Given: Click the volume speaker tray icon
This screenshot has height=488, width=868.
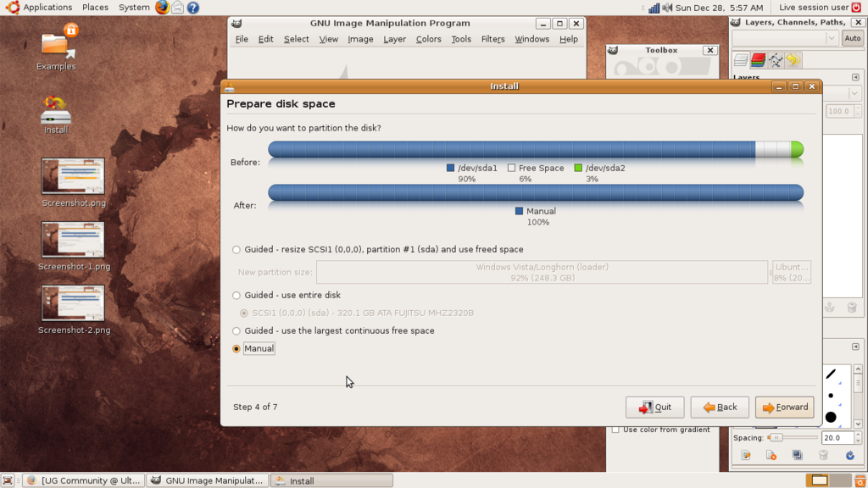Looking at the screenshot, I should click(x=667, y=8).
